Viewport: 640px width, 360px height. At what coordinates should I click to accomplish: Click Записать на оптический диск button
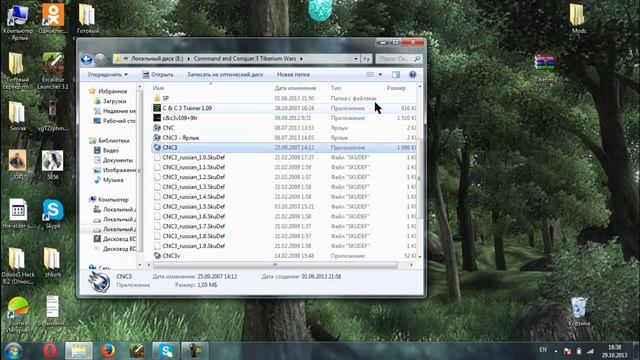(225, 75)
